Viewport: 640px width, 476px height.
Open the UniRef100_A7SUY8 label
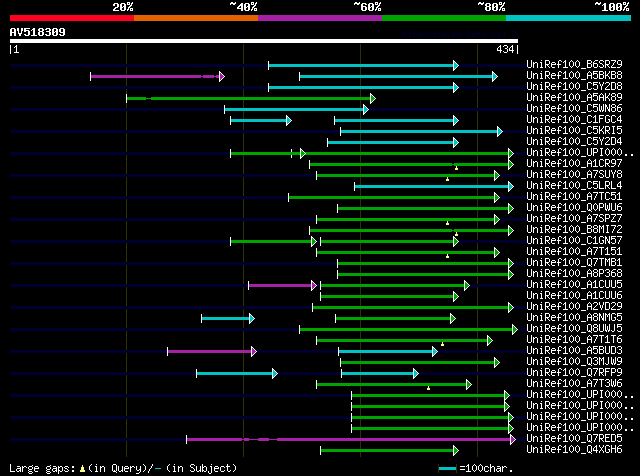[x=574, y=174]
